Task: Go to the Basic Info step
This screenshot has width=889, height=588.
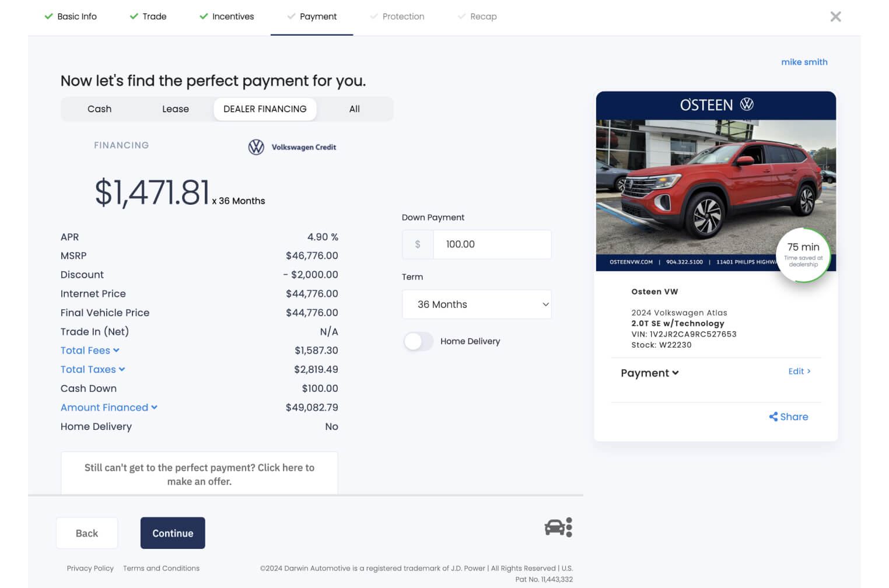Action: pyautogui.click(x=71, y=16)
